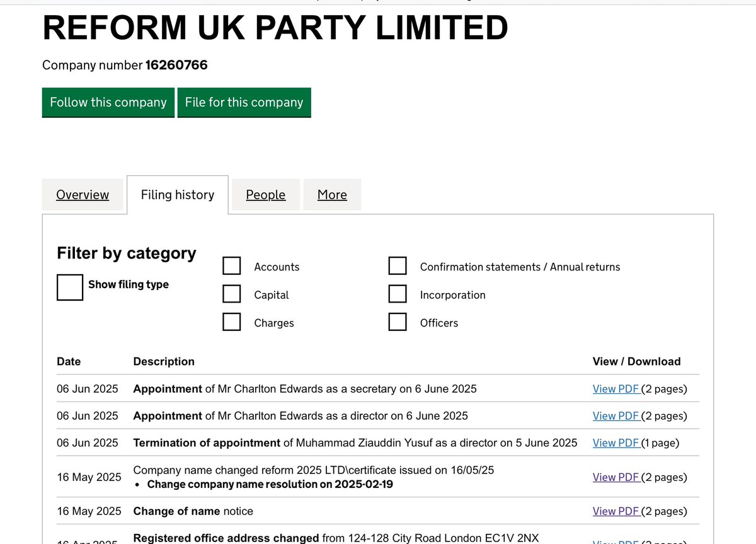
Task: Click Change company name resolution on 2025-02-19
Action: tap(270, 484)
